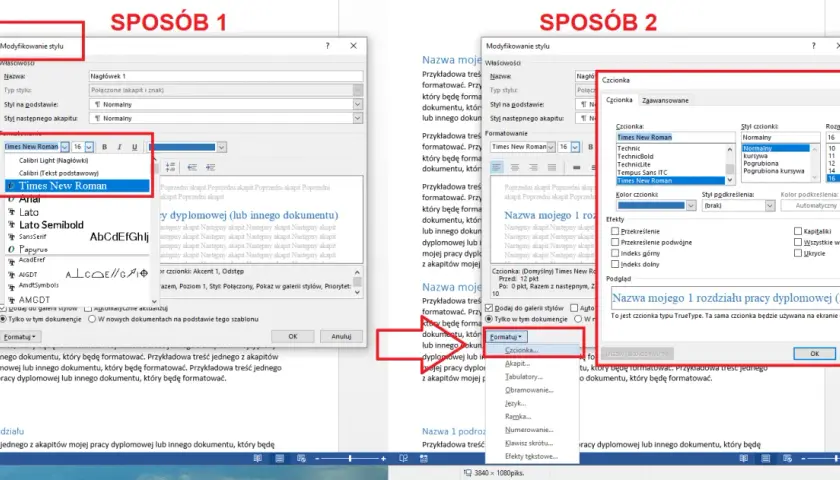Image resolution: width=840 pixels, height=480 pixels.
Task: Check the Kapitaliki checkbox
Action: 798,231
